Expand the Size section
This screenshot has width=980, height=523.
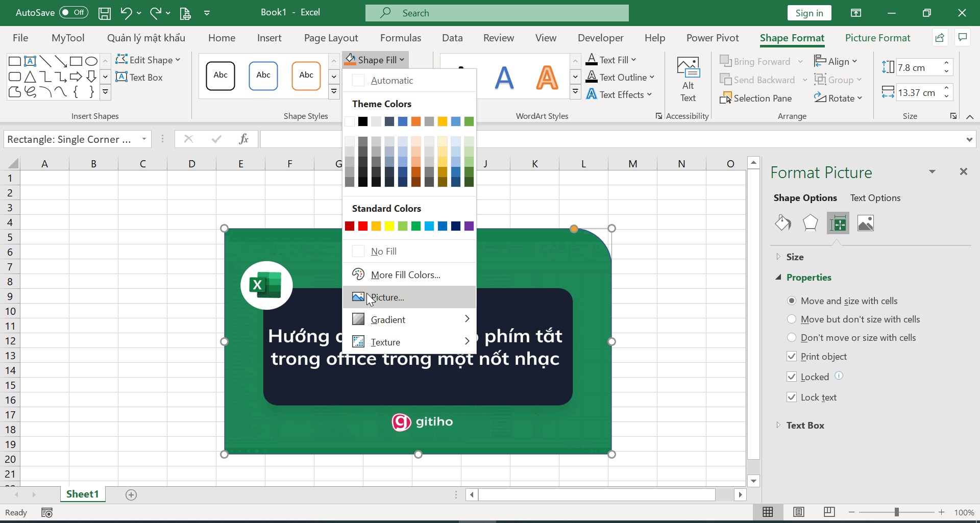click(794, 257)
